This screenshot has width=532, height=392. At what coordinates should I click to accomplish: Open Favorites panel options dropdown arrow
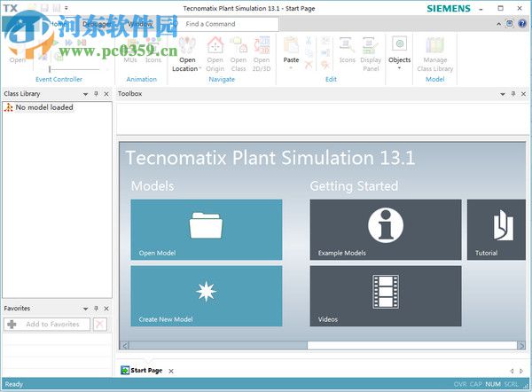coord(85,309)
